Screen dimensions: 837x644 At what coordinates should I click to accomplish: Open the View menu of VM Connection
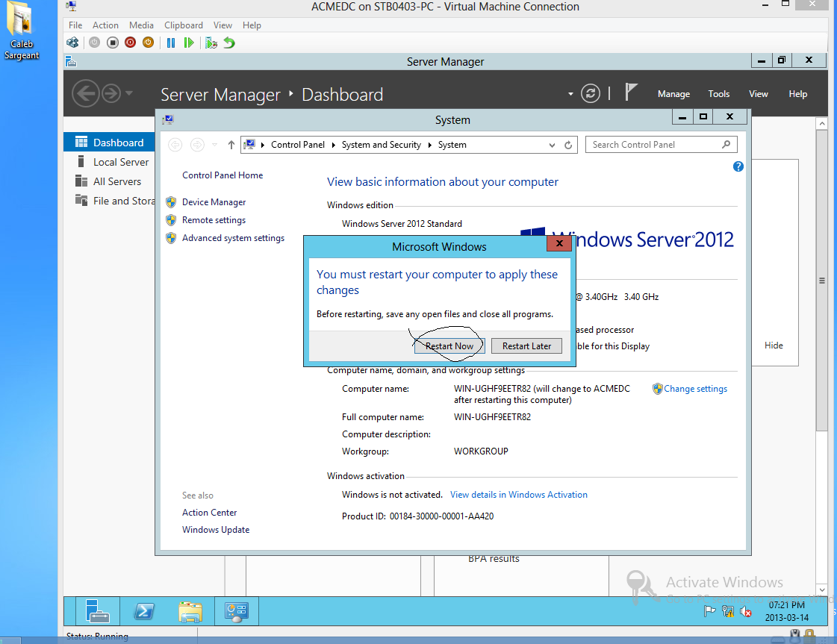(223, 25)
